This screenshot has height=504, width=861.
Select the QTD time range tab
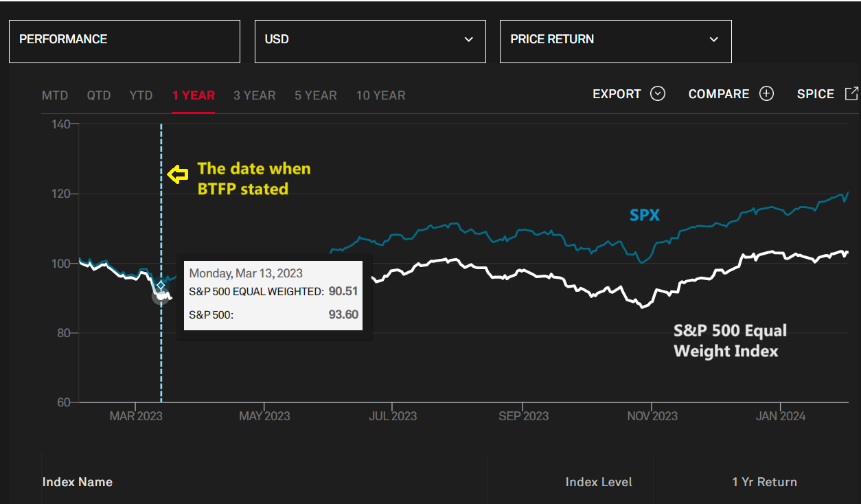pyautogui.click(x=99, y=95)
